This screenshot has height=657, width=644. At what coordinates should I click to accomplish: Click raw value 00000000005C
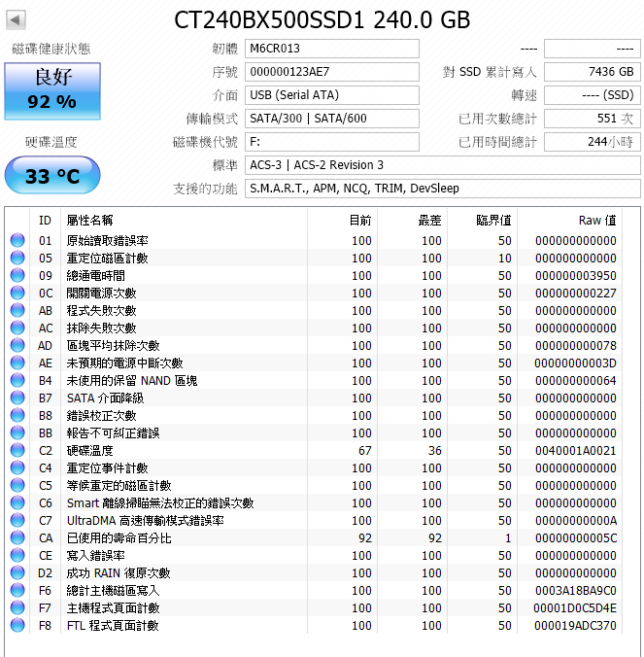pos(576,538)
